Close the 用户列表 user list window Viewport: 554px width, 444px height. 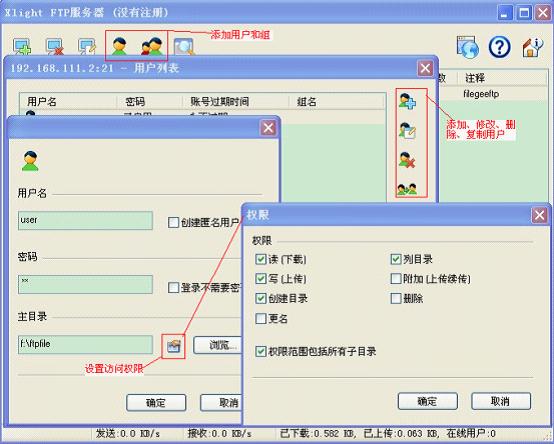click(425, 68)
